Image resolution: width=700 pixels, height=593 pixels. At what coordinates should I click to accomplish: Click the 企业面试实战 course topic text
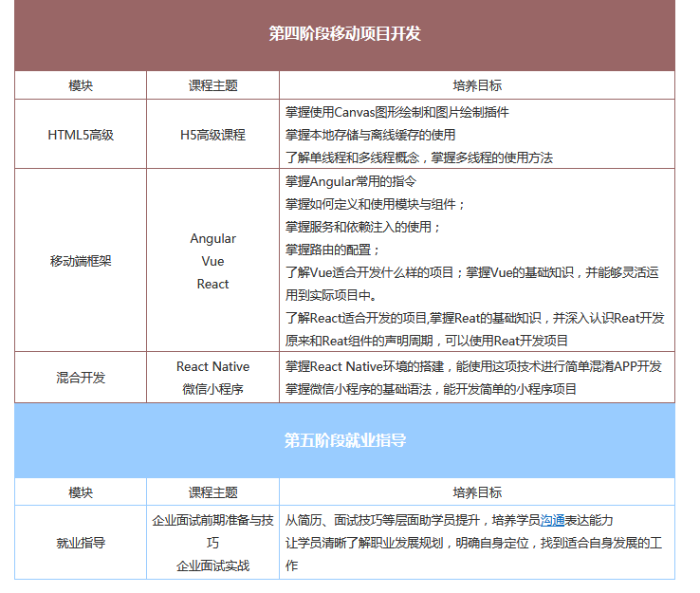click(212, 565)
